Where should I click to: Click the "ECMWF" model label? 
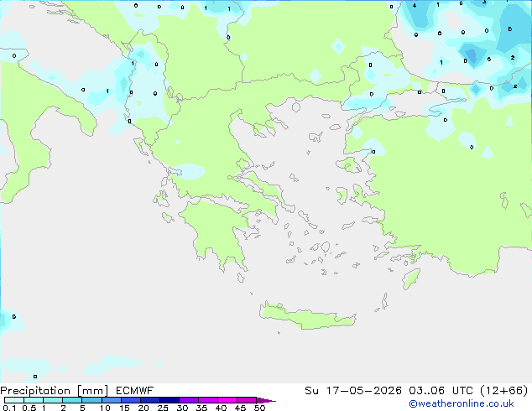tap(135, 391)
